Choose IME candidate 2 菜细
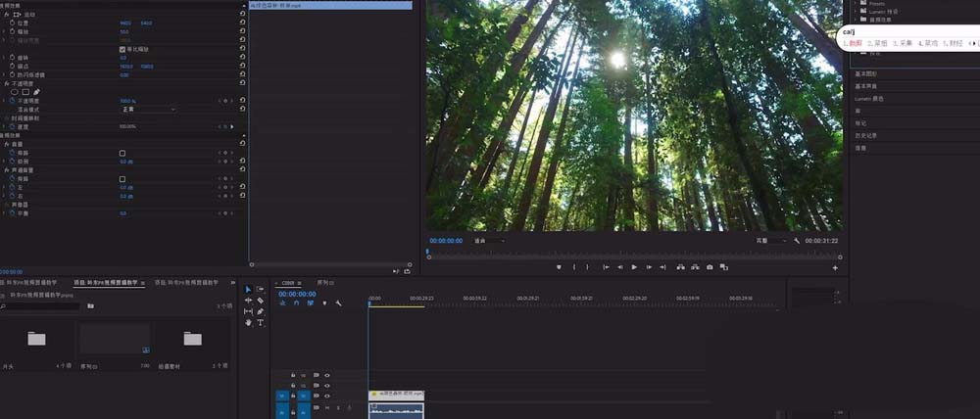The width and height of the screenshot is (980, 419). [880, 43]
